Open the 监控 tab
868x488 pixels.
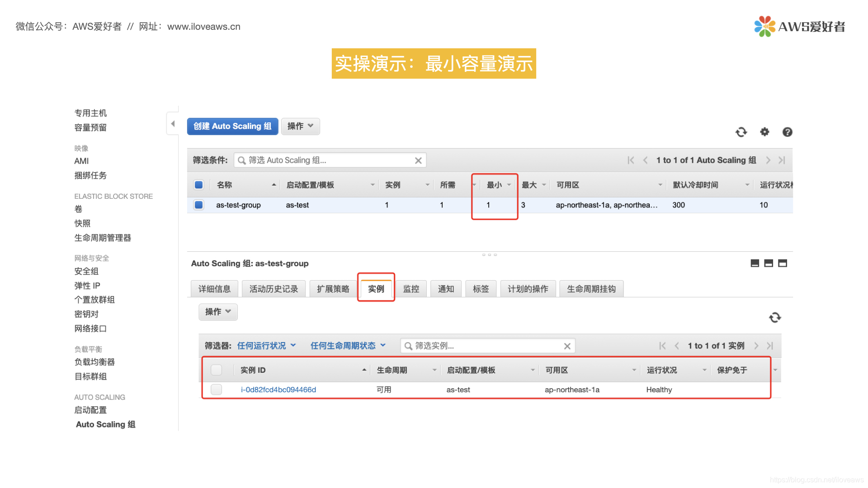[411, 289]
